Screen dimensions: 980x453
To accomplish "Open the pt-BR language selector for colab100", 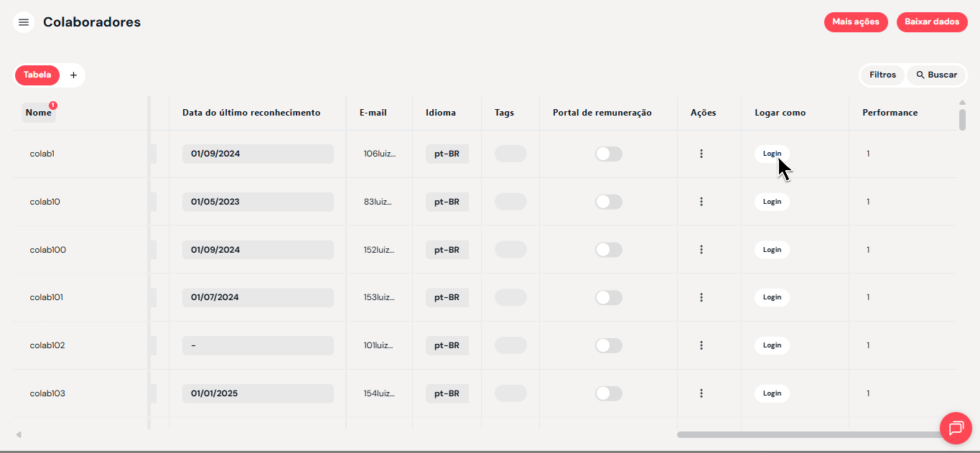I will pyautogui.click(x=447, y=250).
